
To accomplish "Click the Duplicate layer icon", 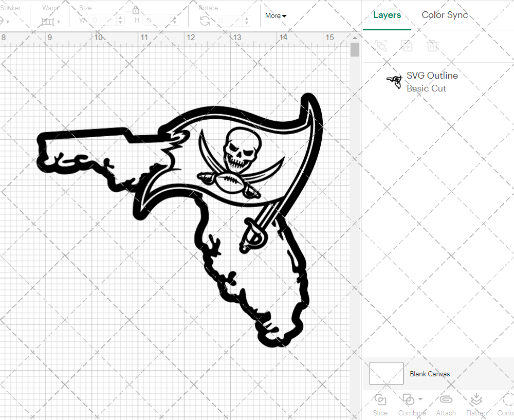I will [407, 46].
